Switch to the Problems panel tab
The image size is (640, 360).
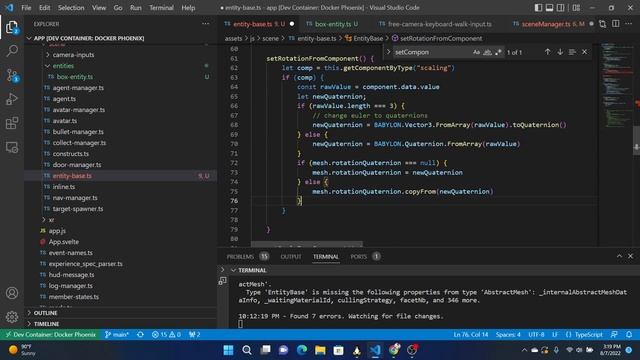[247, 257]
